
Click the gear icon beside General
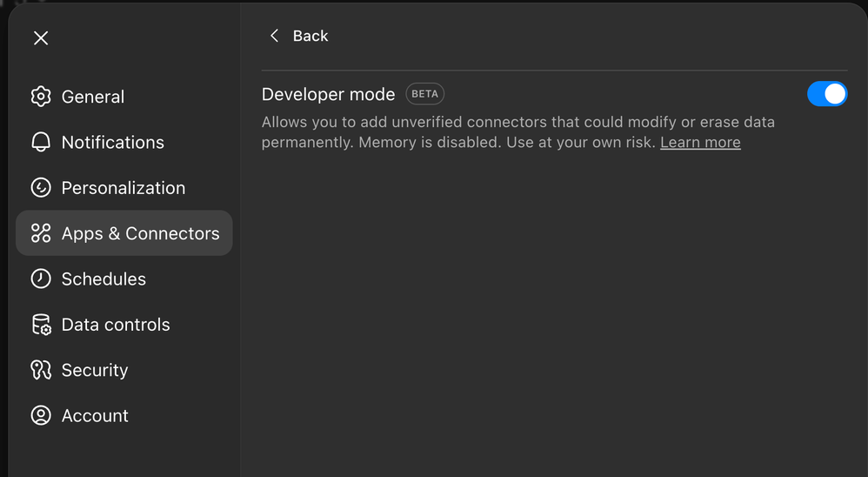click(x=41, y=97)
